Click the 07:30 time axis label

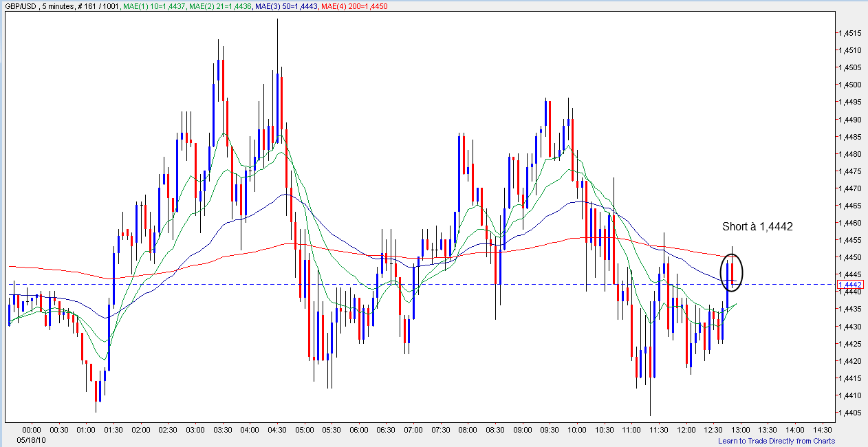point(440,430)
